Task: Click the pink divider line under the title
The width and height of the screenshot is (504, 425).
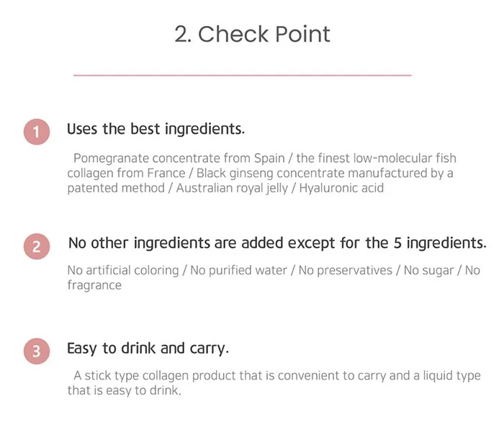Action: pos(243,75)
